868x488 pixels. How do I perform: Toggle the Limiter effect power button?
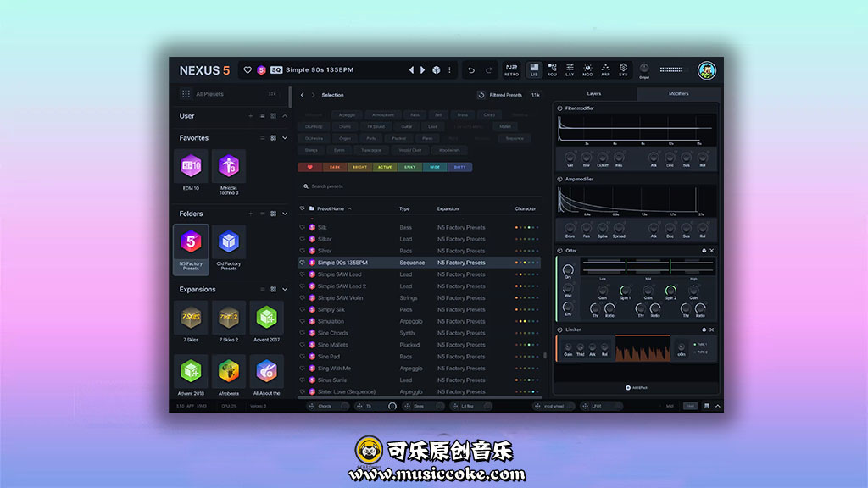pyautogui.click(x=559, y=330)
